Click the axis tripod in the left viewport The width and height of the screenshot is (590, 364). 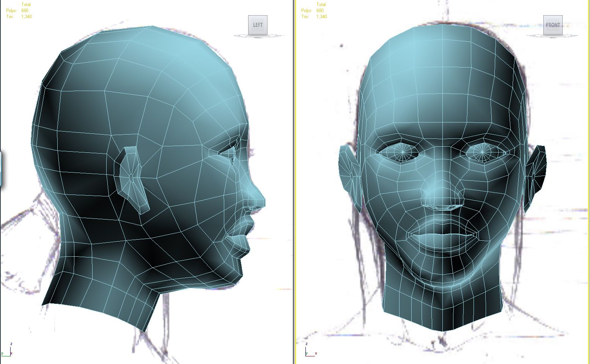7,350
